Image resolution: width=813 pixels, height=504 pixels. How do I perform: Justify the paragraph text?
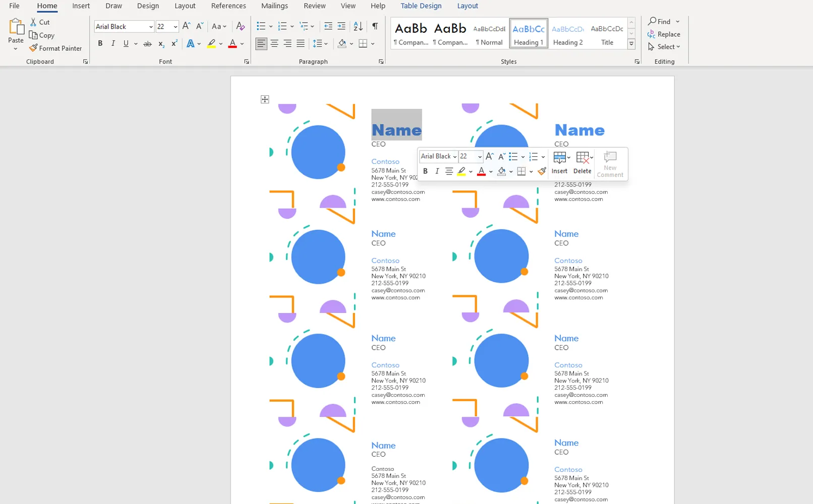coord(301,44)
